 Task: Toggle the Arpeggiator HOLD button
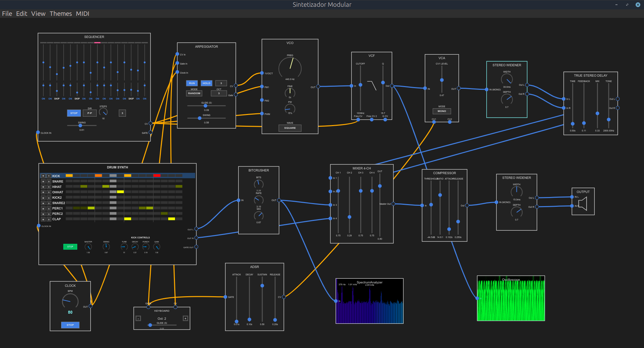206,83
